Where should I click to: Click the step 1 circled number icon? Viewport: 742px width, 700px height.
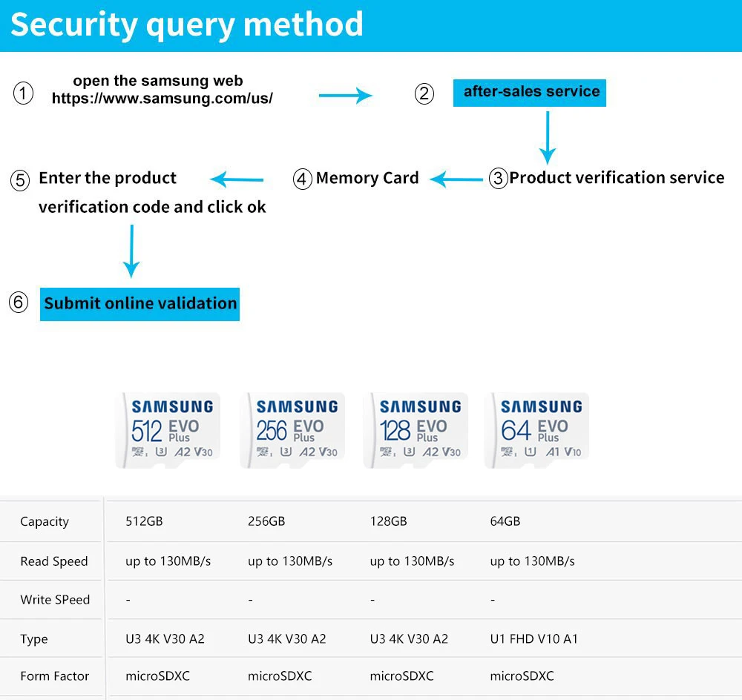pyautogui.click(x=24, y=93)
